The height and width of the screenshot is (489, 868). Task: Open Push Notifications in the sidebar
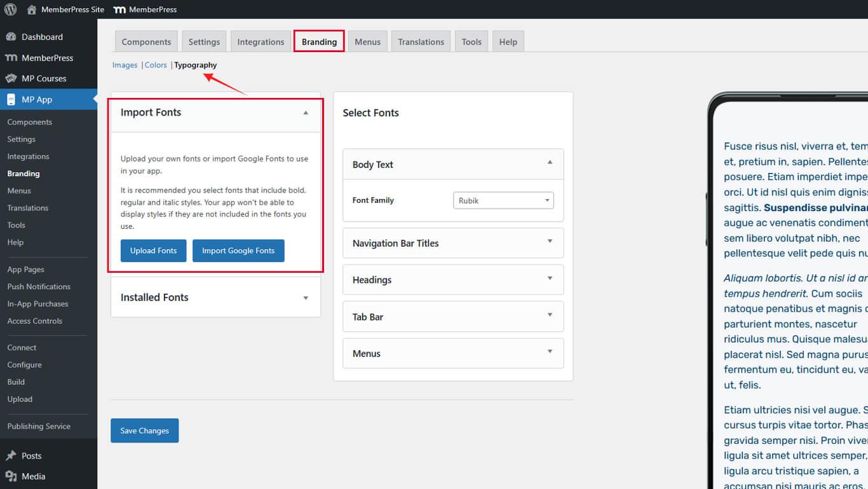click(x=39, y=287)
